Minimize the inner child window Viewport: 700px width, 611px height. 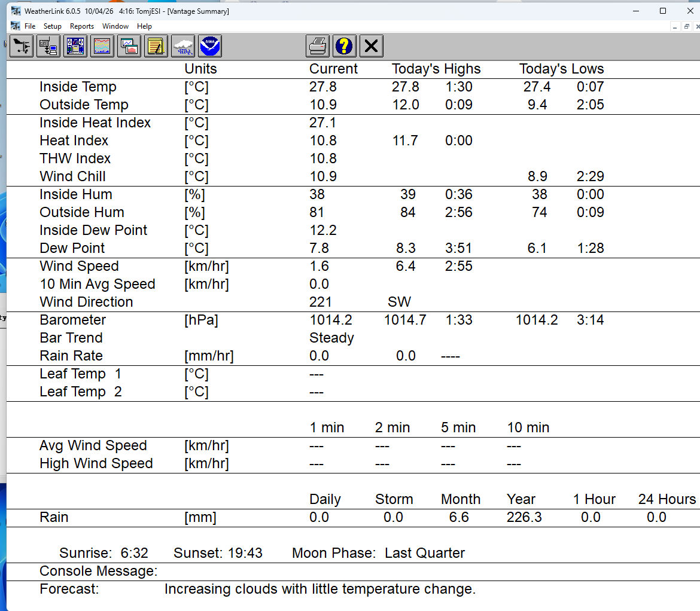point(675,26)
